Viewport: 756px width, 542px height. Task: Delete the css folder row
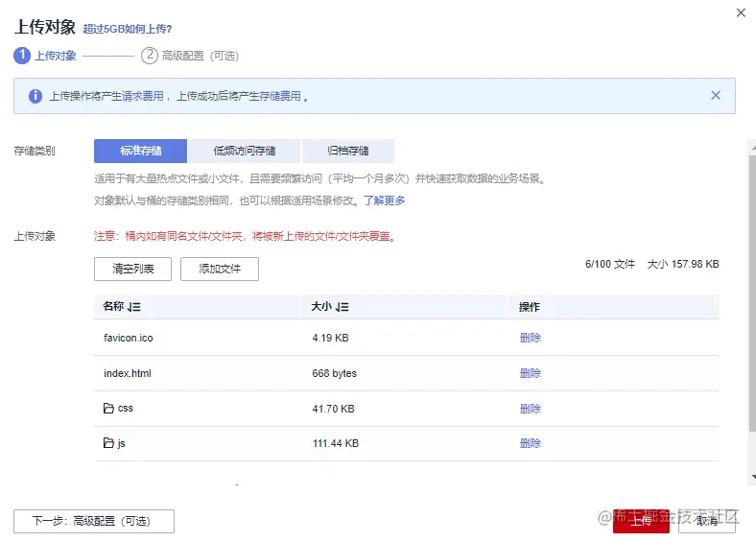[x=531, y=409]
